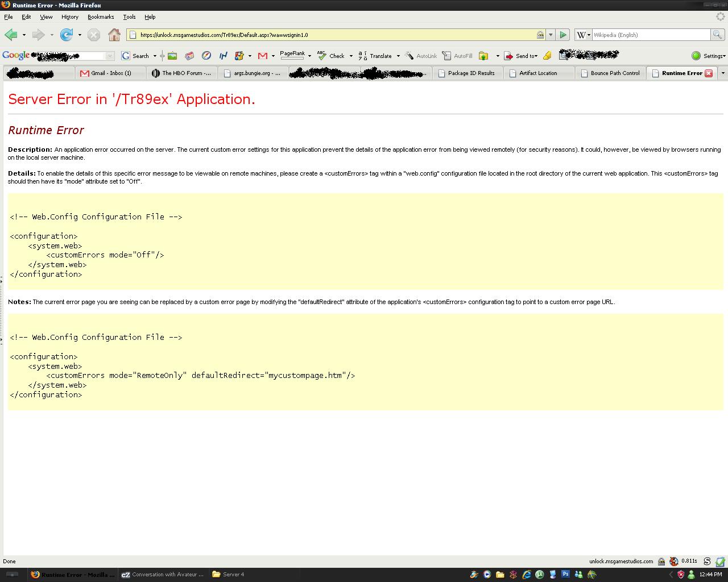The height and width of the screenshot is (582, 728).
Task: Click the search magnifier icon
Action: click(x=718, y=35)
